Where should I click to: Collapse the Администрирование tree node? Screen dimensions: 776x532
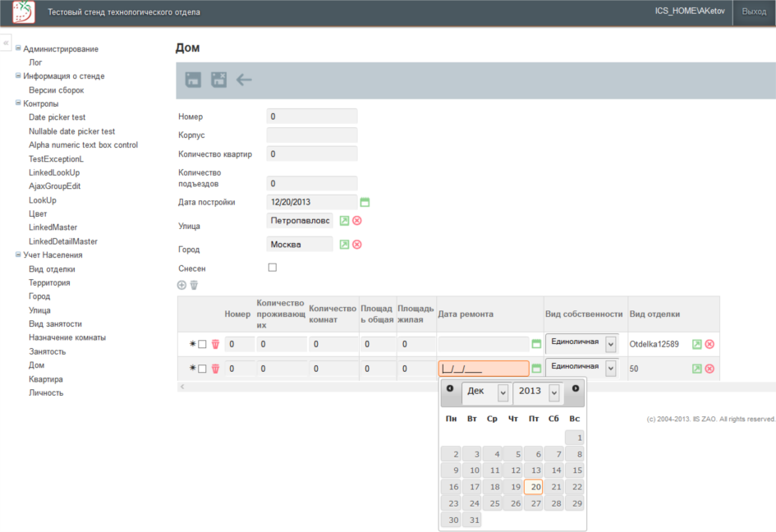click(x=18, y=48)
